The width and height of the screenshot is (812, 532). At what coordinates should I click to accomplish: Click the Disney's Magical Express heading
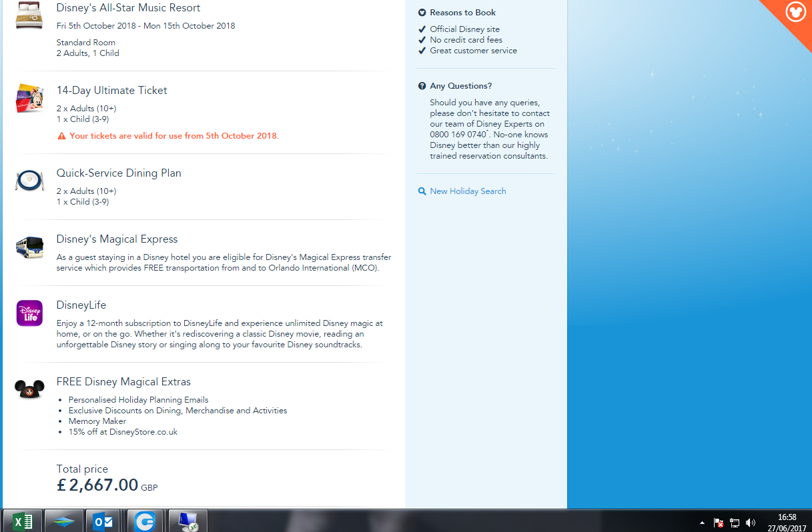(x=117, y=239)
